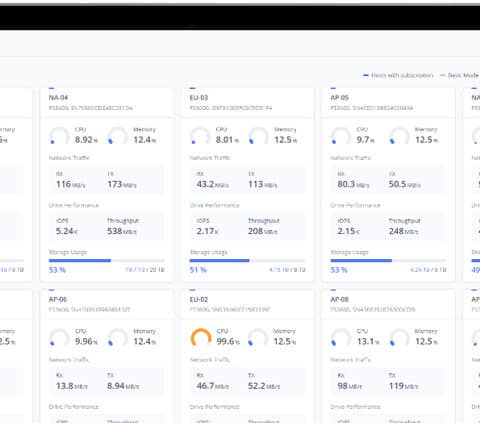
Task: Click the orange EU-02 CPU gauge
Action: point(201,337)
